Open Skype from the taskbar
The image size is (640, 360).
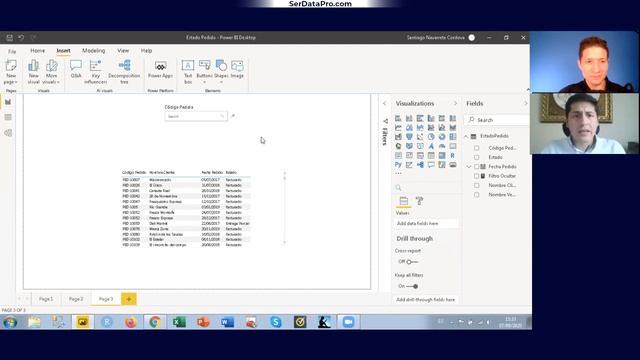click(276, 322)
